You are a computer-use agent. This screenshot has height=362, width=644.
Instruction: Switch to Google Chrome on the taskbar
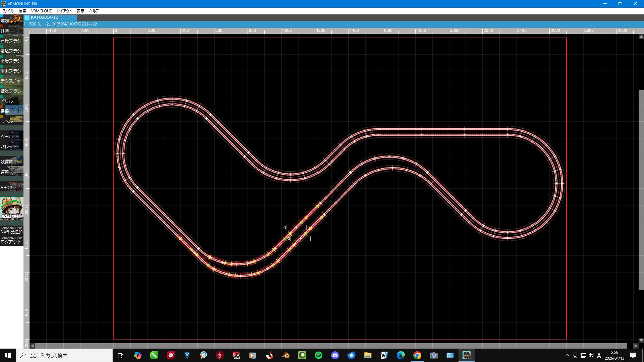pos(417,355)
